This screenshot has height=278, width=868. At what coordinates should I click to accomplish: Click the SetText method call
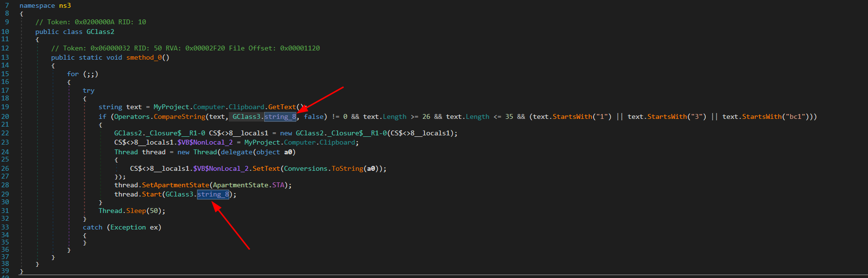click(x=266, y=168)
